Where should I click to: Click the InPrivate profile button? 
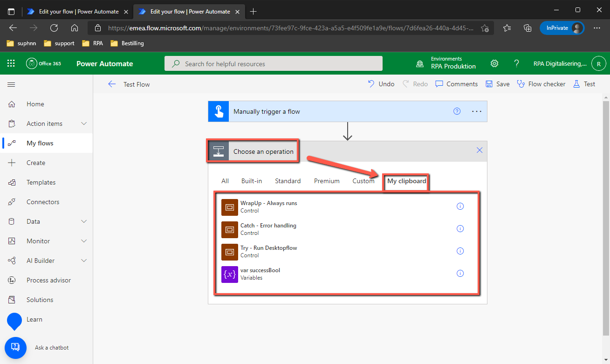[x=562, y=28]
